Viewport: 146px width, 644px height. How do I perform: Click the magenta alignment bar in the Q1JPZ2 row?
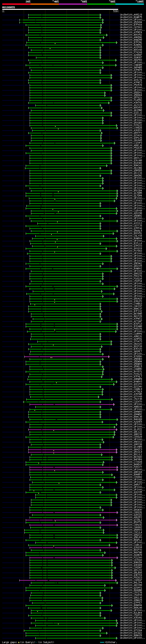click(73, 429)
